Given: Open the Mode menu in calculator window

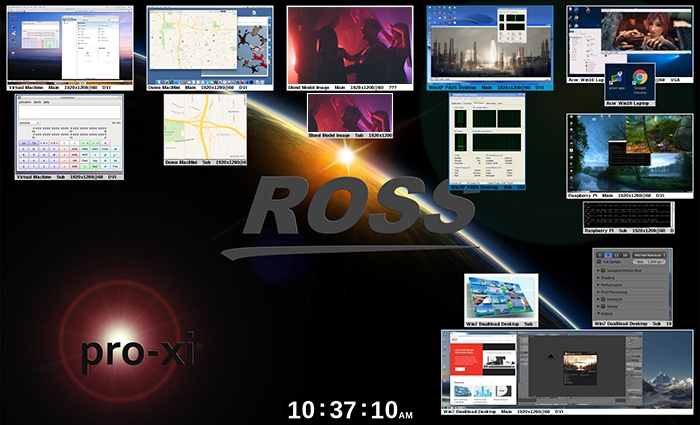Looking at the screenshot, I should tap(38, 102).
